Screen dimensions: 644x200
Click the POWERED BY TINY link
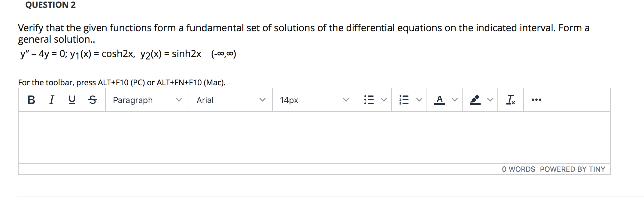[x=572, y=169]
